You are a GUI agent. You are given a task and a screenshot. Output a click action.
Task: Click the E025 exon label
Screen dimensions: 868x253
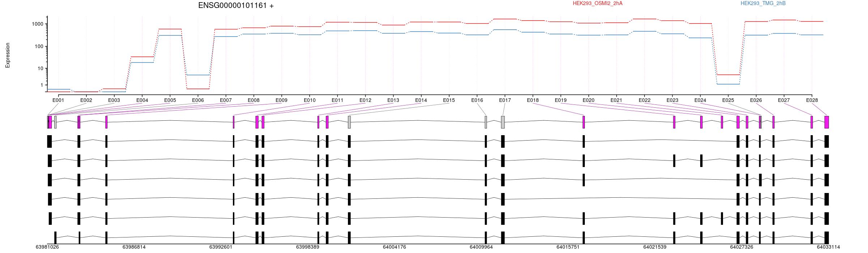728,100
